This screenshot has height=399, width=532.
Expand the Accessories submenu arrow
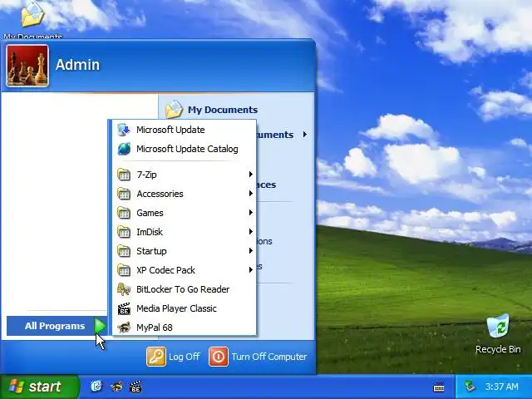click(251, 194)
